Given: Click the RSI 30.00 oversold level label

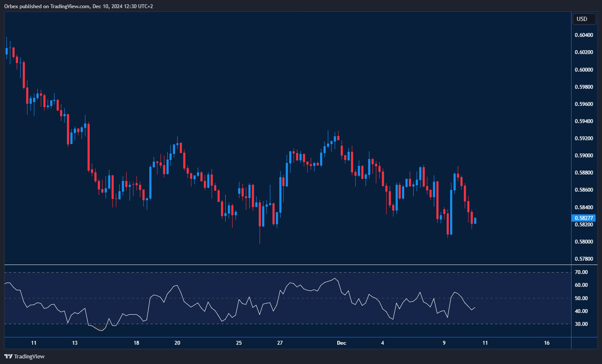Looking at the screenshot, I should (x=581, y=324).
